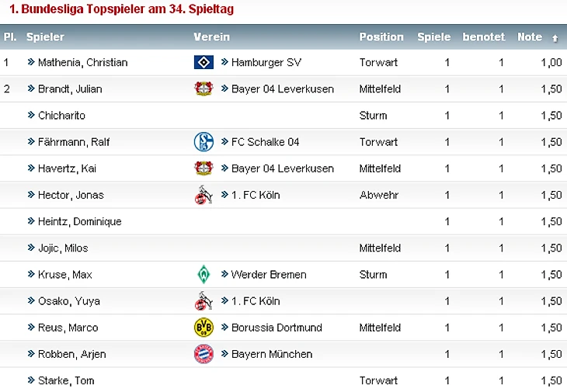Sort table by the Spieler column
The height and width of the screenshot is (392, 567).
45,36
